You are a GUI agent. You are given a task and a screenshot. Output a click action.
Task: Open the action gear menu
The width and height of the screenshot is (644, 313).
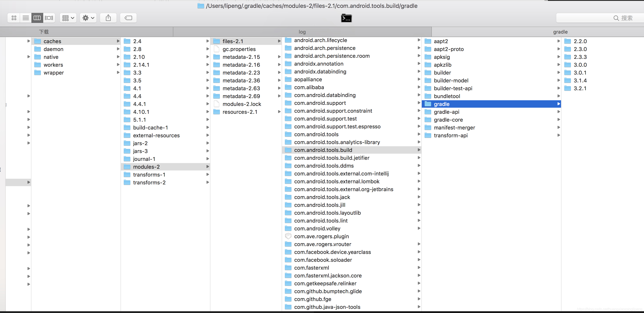tap(88, 18)
